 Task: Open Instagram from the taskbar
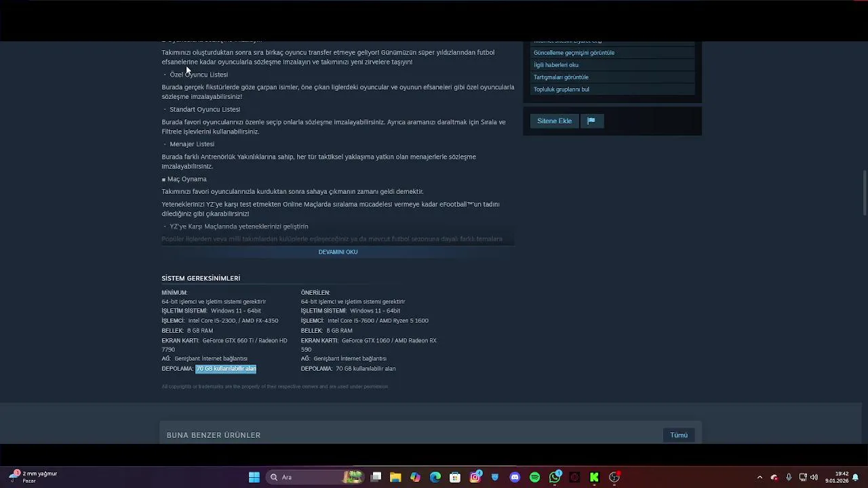pos(475,477)
